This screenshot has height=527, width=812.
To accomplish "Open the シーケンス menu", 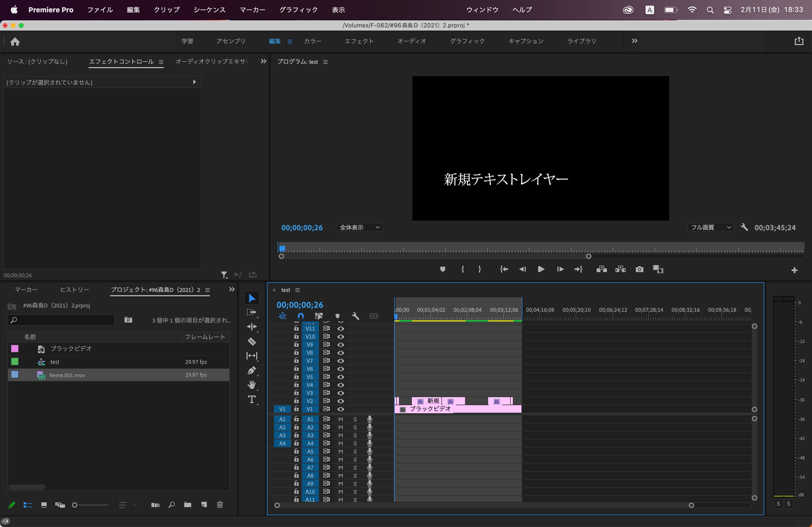I will point(209,10).
